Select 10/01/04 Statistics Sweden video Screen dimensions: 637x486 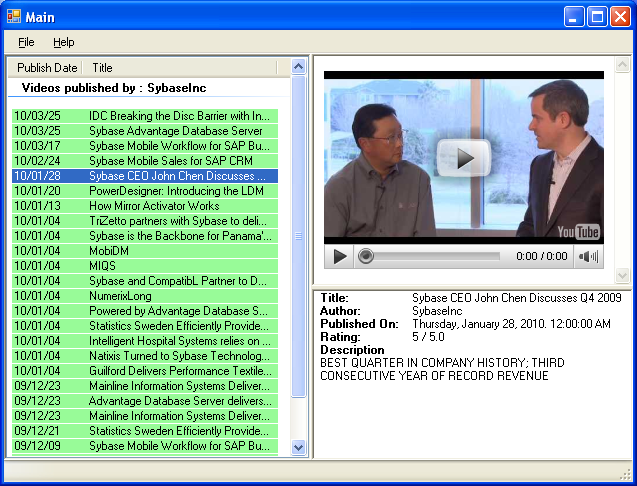pyautogui.click(x=145, y=326)
